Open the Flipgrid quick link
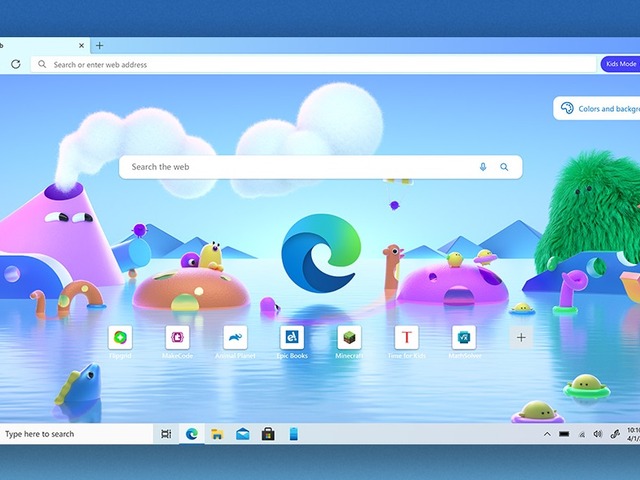The height and width of the screenshot is (480, 640). click(x=120, y=337)
